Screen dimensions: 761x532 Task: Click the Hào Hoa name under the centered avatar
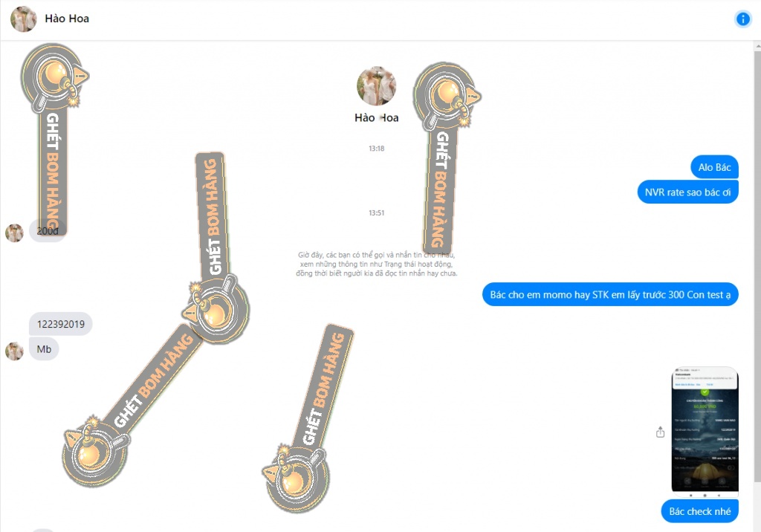376,117
